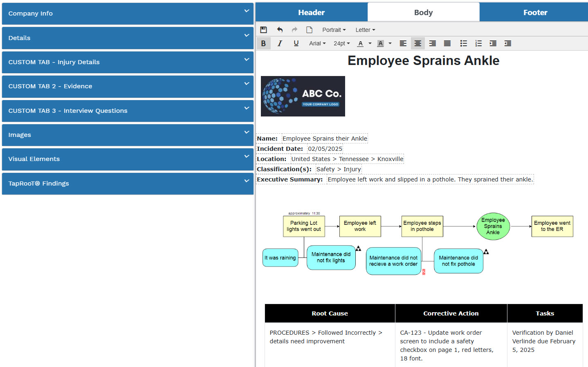
Task: Switch to the Footer tab
Action: click(535, 13)
